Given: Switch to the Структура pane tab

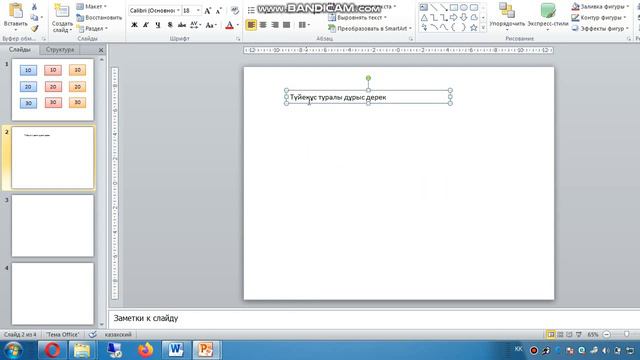Looking at the screenshot, I should click(x=60, y=49).
